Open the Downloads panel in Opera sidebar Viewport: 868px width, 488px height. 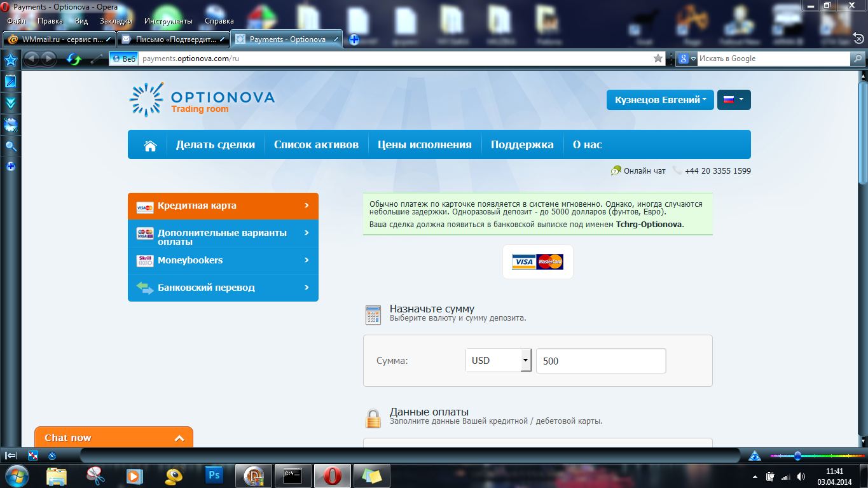(x=10, y=103)
